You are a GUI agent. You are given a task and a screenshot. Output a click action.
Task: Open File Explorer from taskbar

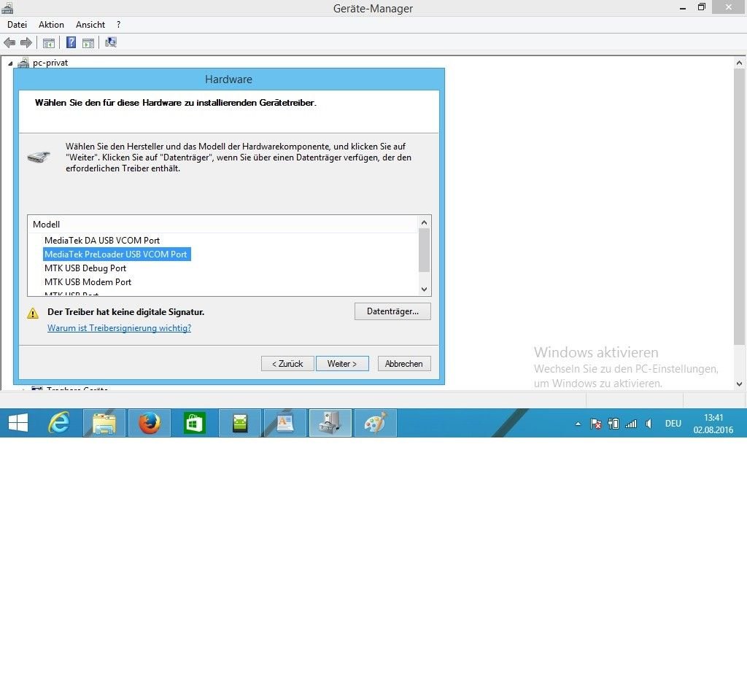(104, 423)
